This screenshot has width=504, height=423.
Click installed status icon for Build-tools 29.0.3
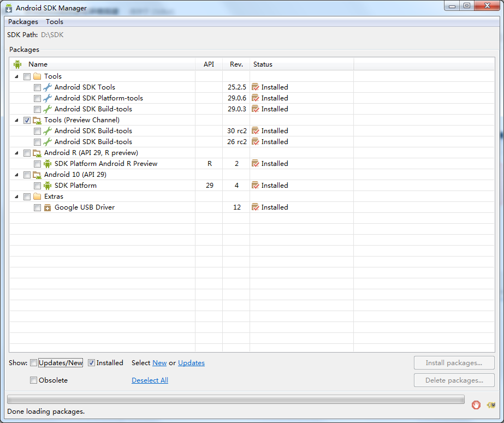[255, 109]
